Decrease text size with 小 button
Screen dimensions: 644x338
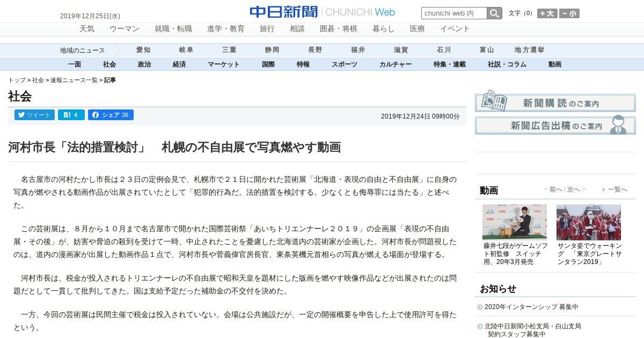[x=569, y=13]
